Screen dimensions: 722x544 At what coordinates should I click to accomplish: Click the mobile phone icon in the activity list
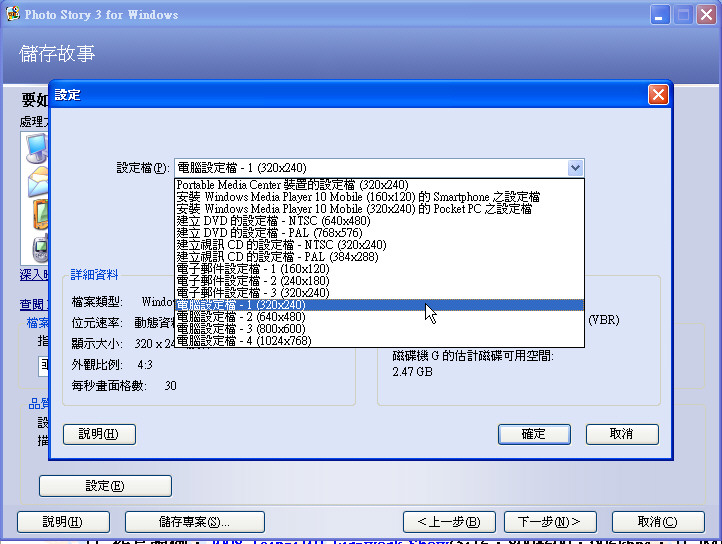point(40,248)
